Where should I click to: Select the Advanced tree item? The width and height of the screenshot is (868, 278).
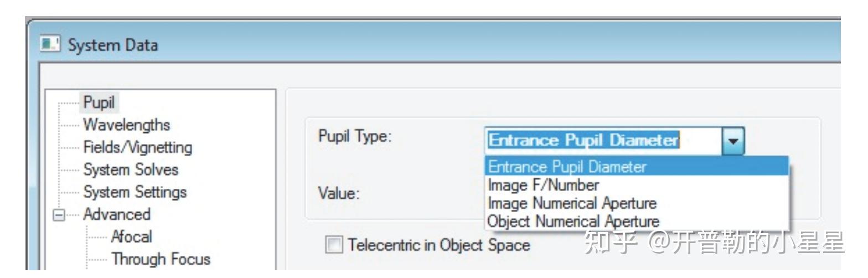(116, 214)
